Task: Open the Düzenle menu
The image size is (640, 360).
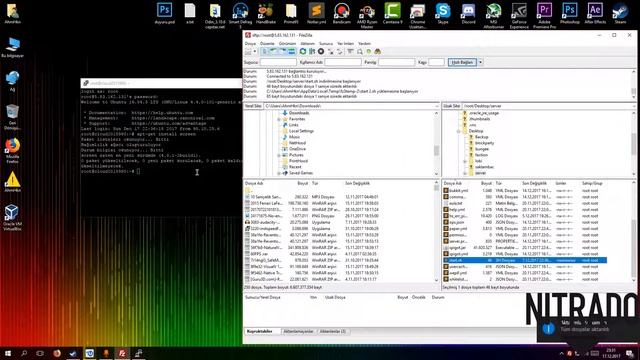Action: pyautogui.click(x=267, y=44)
